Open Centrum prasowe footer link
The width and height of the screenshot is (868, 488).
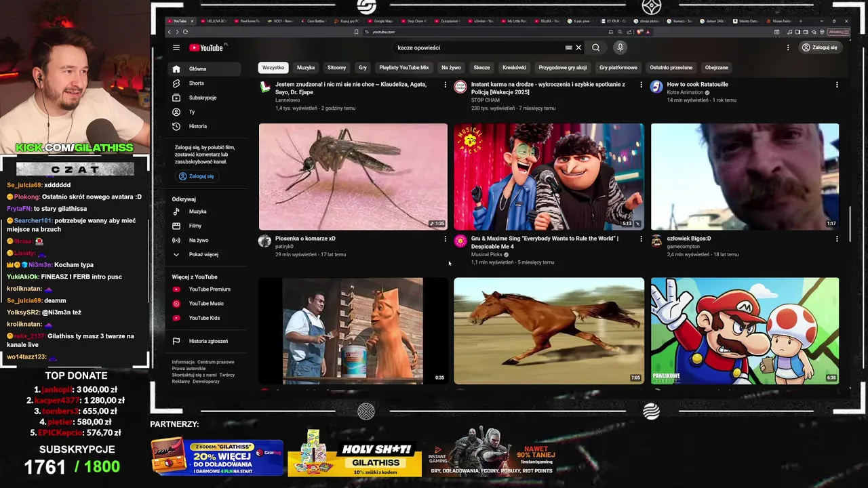tap(216, 362)
